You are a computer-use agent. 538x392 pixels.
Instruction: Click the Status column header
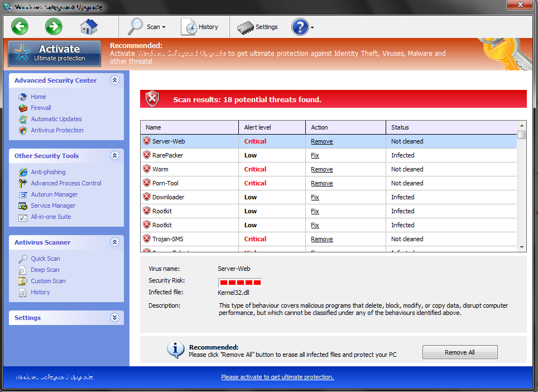[451, 127]
